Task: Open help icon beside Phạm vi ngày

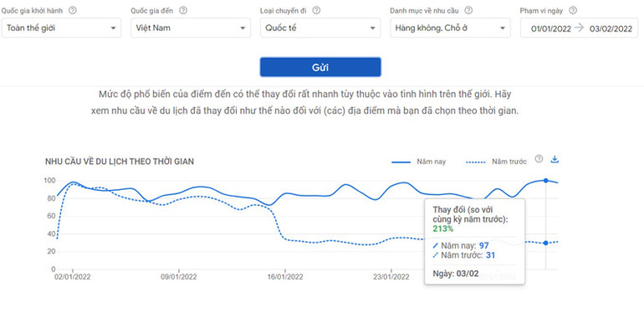Action: [x=573, y=10]
